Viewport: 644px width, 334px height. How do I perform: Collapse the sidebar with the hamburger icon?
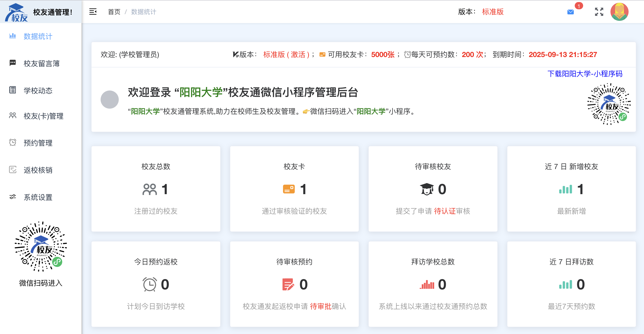[93, 12]
